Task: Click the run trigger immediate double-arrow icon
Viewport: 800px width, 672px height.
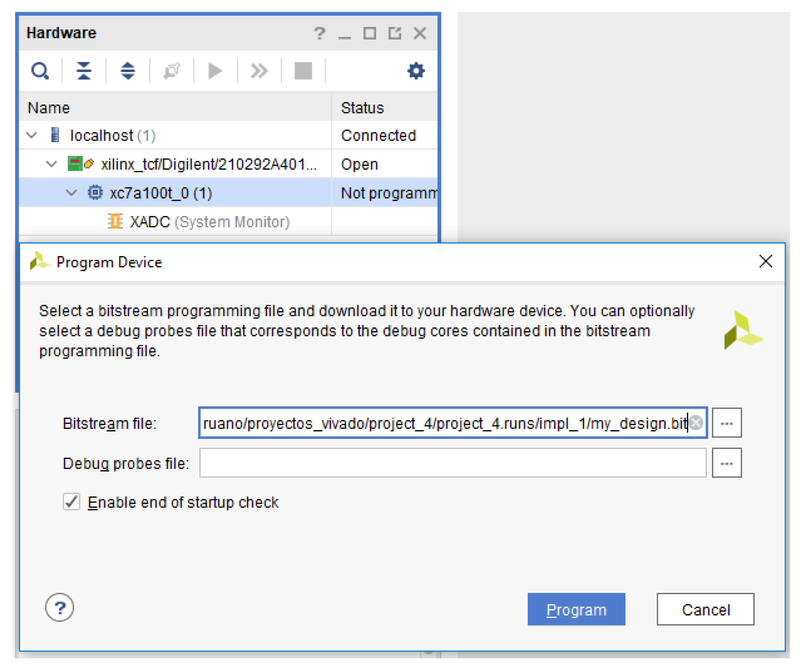Action: pyautogui.click(x=259, y=71)
